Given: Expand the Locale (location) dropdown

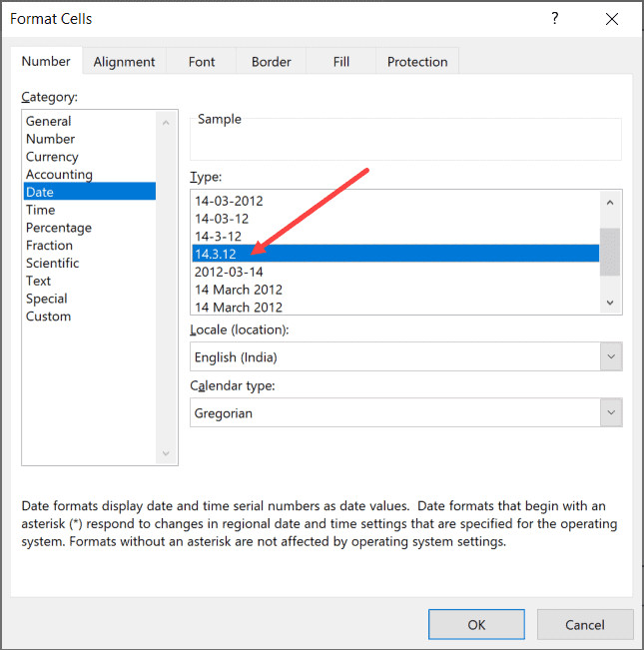Looking at the screenshot, I should 610,356.
